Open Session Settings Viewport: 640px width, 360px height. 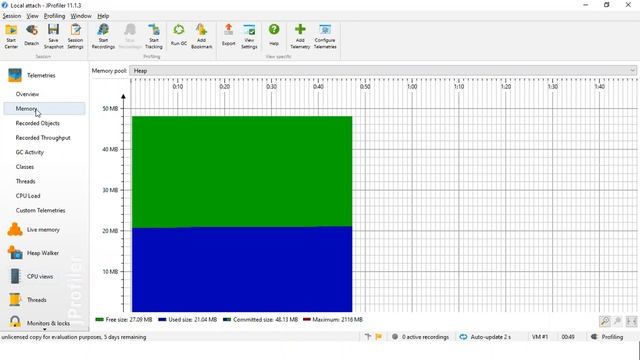[x=76, y=36]
